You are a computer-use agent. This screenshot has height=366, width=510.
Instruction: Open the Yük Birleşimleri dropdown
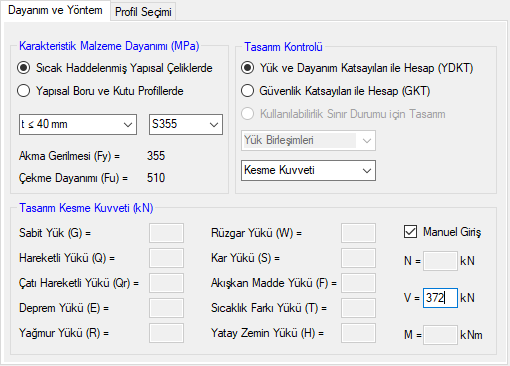[308, 140]
